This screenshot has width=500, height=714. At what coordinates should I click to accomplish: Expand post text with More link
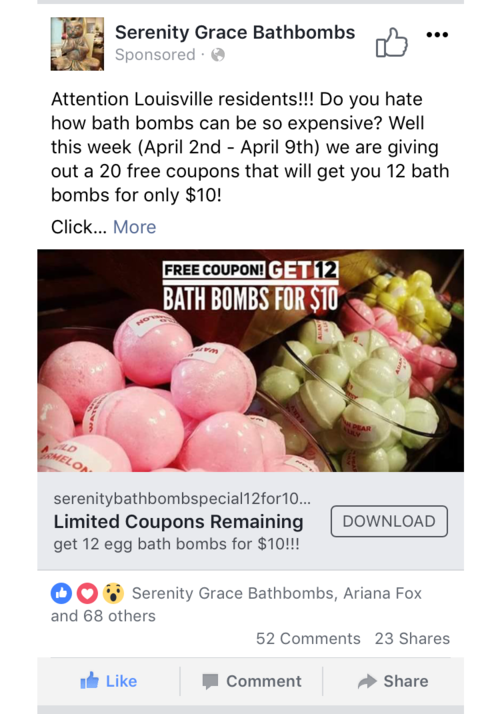point(134,227)
